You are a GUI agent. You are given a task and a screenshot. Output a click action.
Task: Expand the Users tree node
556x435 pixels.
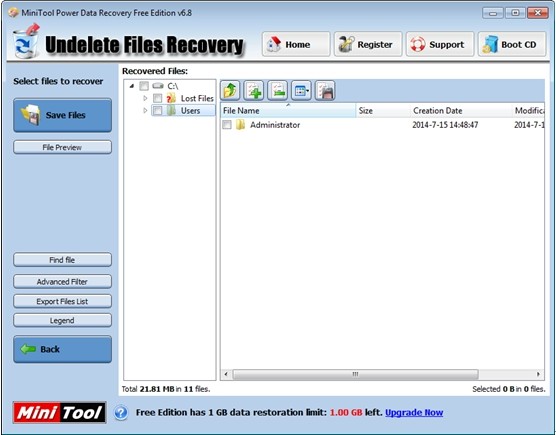click(x=145, y=111)
